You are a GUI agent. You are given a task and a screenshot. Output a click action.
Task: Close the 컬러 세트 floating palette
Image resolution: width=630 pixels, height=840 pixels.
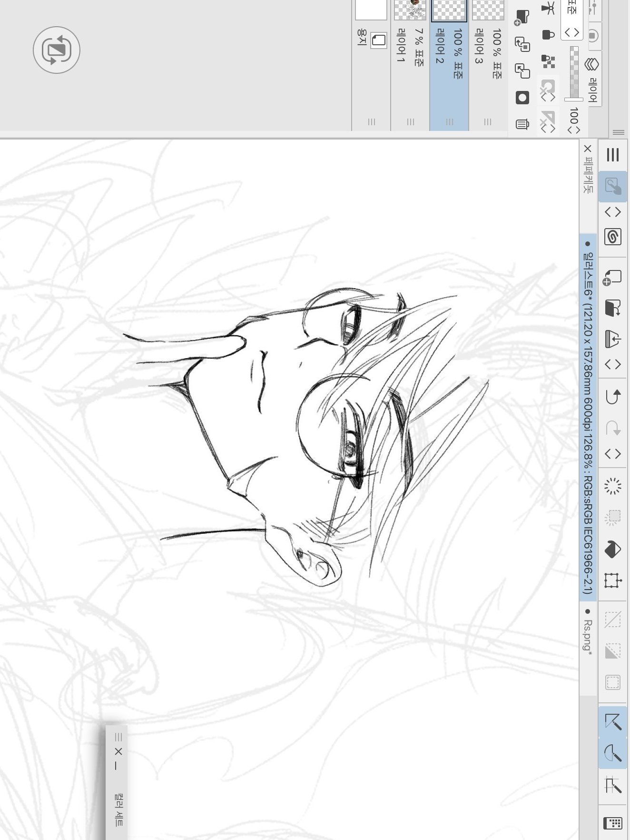118,751
